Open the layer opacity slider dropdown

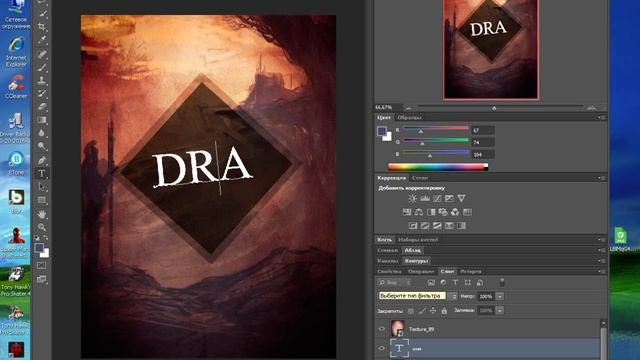pos(500,297)
